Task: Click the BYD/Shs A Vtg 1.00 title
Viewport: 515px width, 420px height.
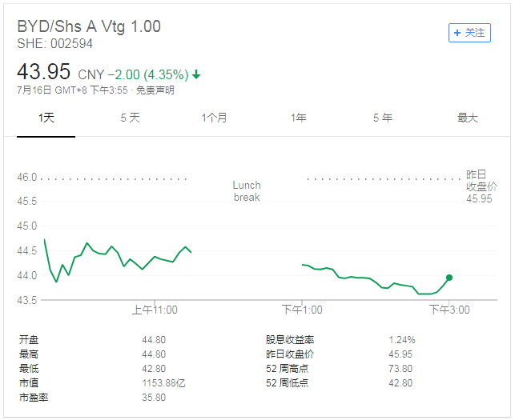Action: [89, 26]
